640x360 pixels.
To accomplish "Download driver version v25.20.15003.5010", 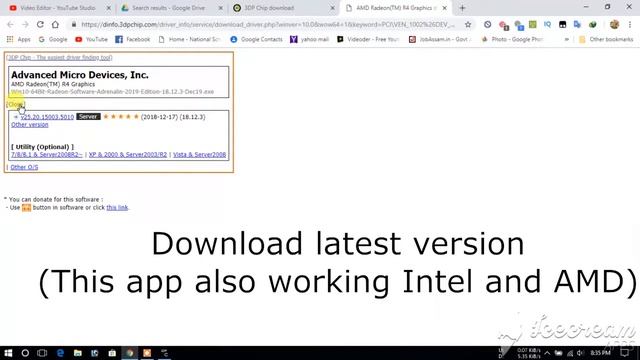I will (x=47, y=117).
